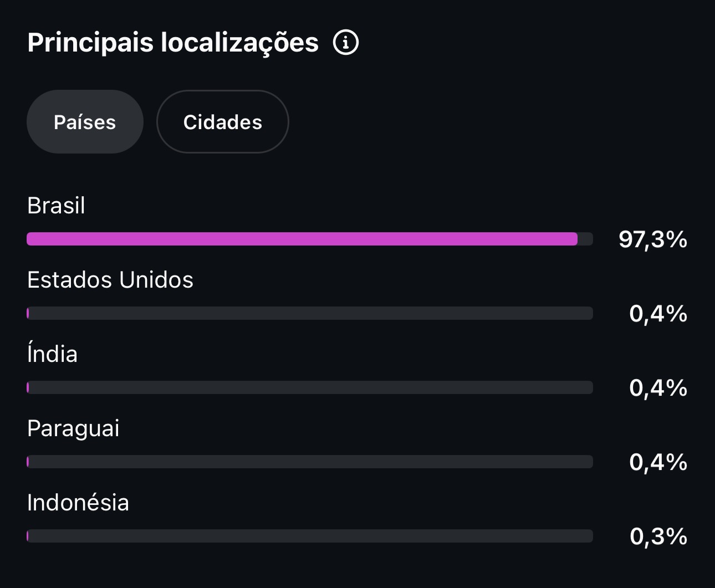Select the Indonésia label
The image size is (715, 588).
click(78, 503)
